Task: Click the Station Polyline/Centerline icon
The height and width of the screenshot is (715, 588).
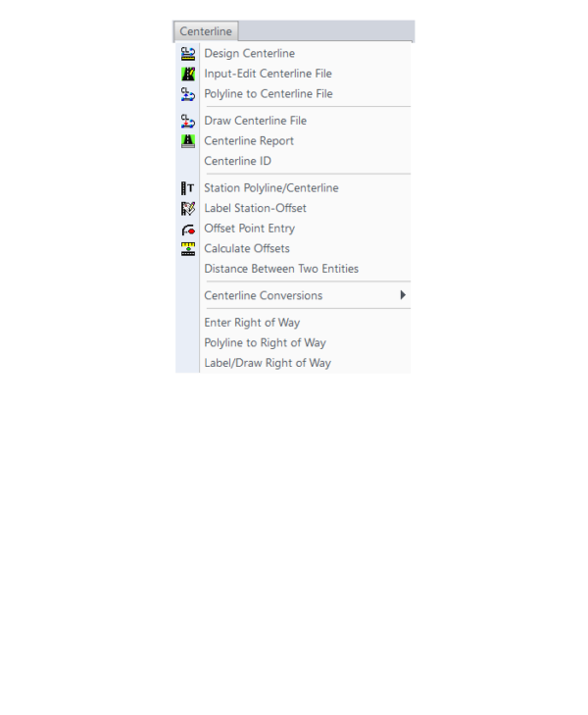Action: pos(187,188)
